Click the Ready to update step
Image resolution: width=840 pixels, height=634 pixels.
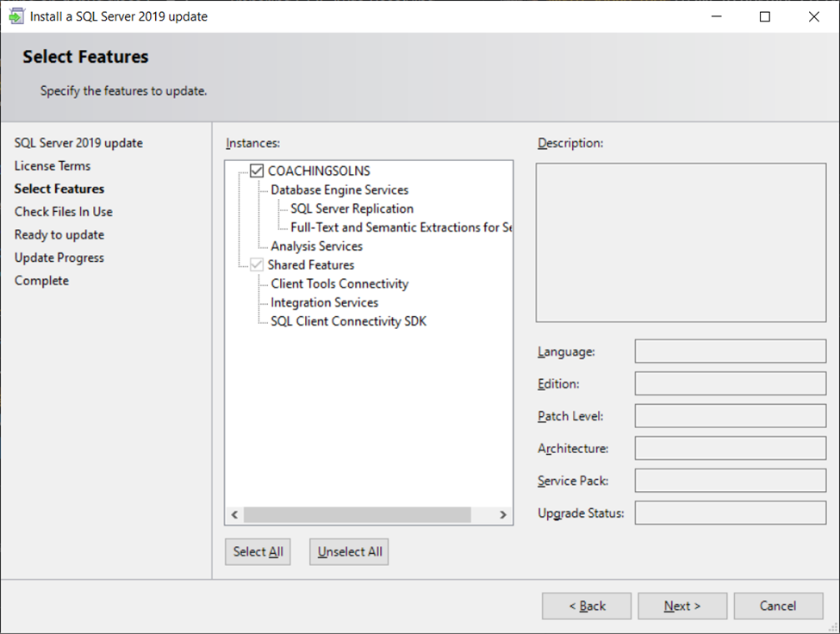59,235
